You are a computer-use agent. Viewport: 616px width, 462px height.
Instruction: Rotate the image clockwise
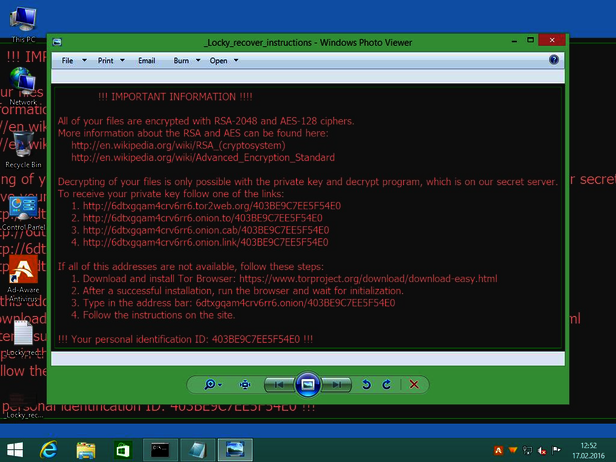(x=386, y=384)
